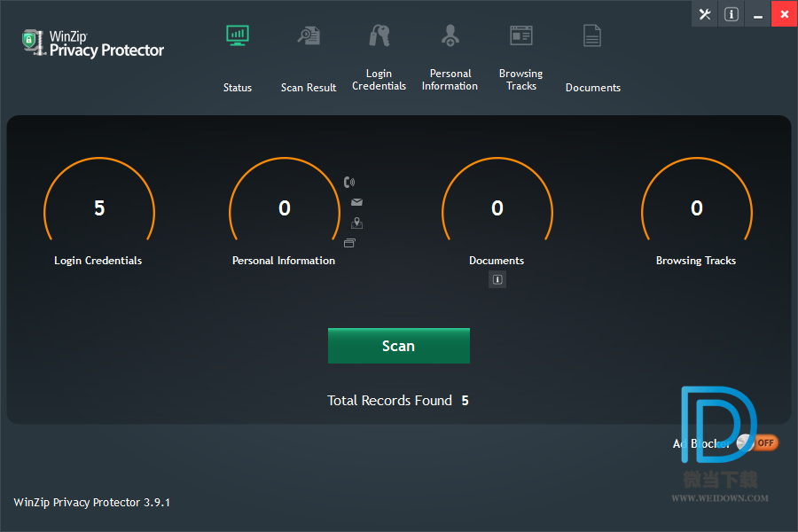Click the info icon under Documents
798x532 pixels.
[497, 279]
